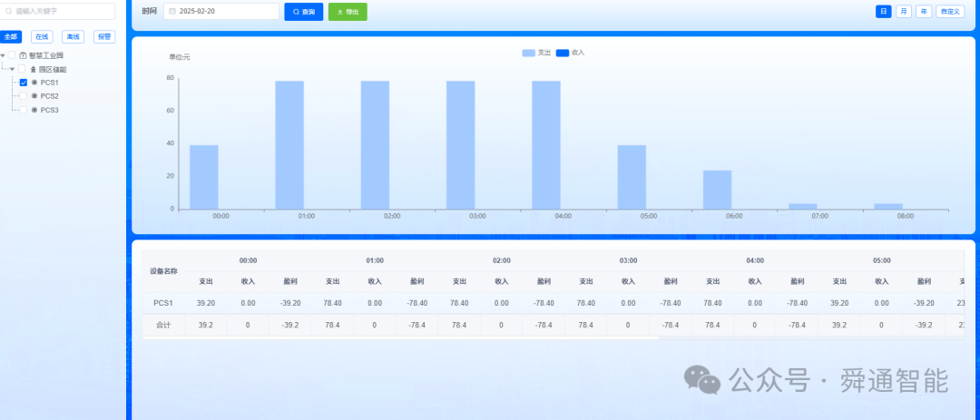Click the green 导出 export button
980x420 pixels.
(x=348, y=12)
